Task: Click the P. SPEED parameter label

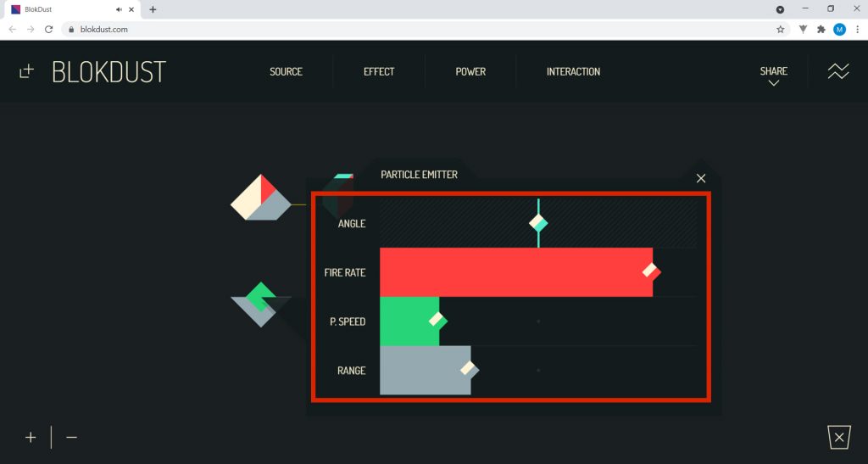Action: click(x=348, y=321)
